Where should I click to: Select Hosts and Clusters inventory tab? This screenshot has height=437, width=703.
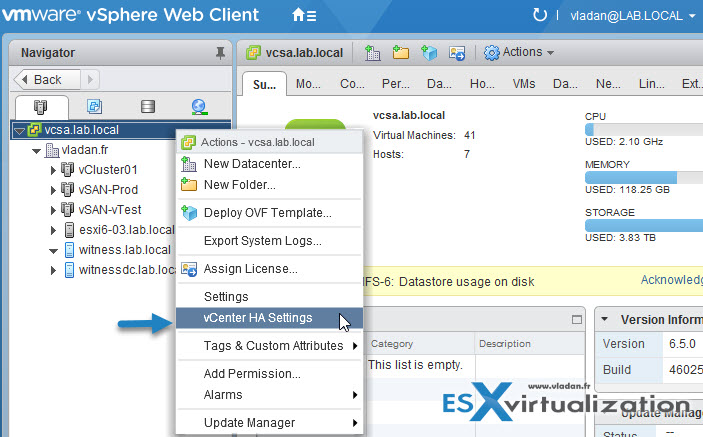(x=40, y=107)
